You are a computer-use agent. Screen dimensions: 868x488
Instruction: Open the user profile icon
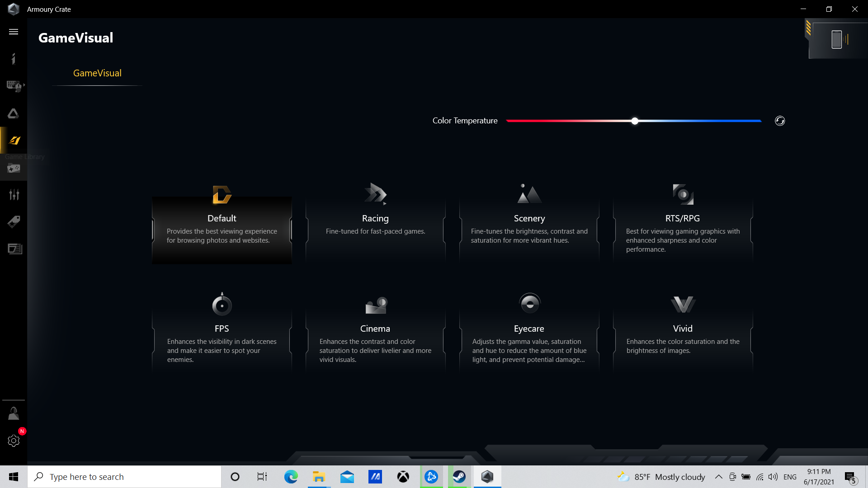pos(14,413)
